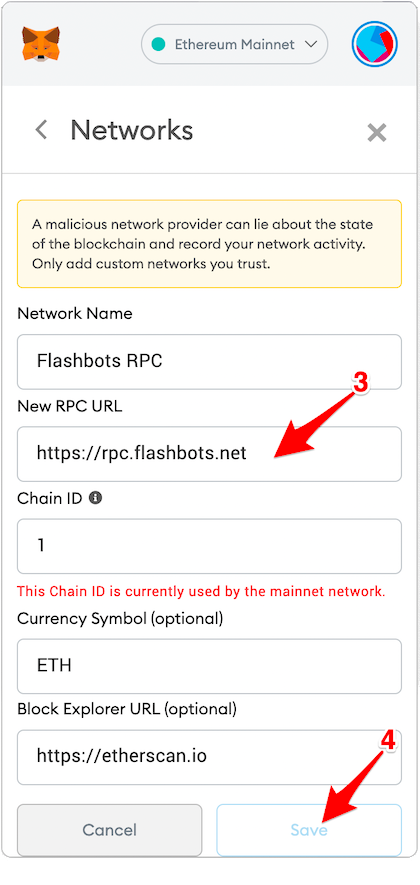Click the red Chain ID error message

tap(201, 592)
